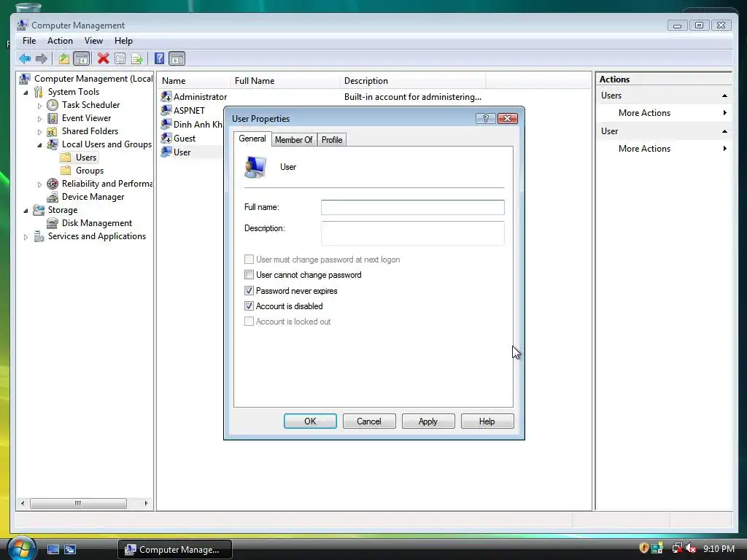Click the blue Help toolbar icon
The image size is (747, 560).
pos(159,58)
